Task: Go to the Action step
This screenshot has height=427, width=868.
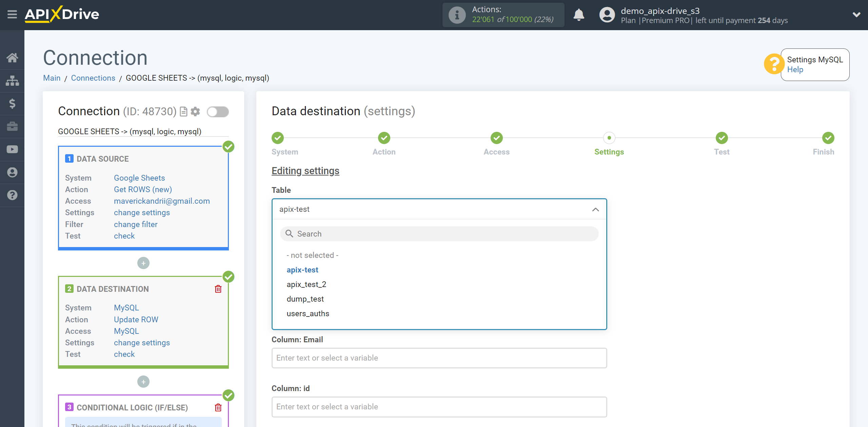Action: pos(384,138)
